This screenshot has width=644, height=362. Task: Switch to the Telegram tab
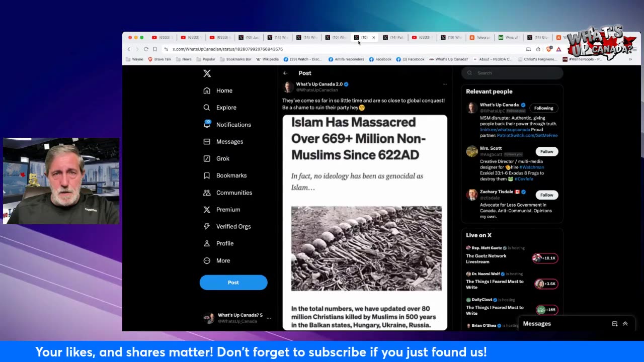(480, 38)
